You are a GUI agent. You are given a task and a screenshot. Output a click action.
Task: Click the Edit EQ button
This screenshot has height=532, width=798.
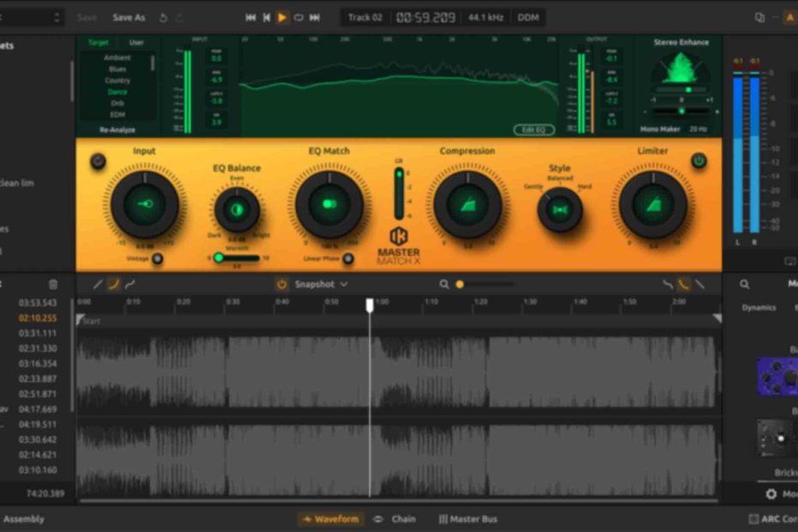click(534, 130)
